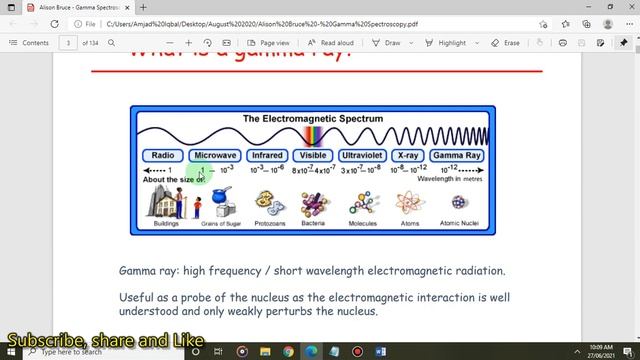The image size is (640, 360).
Task: Click the File site info icon
Action: click(x=85, y=24)
